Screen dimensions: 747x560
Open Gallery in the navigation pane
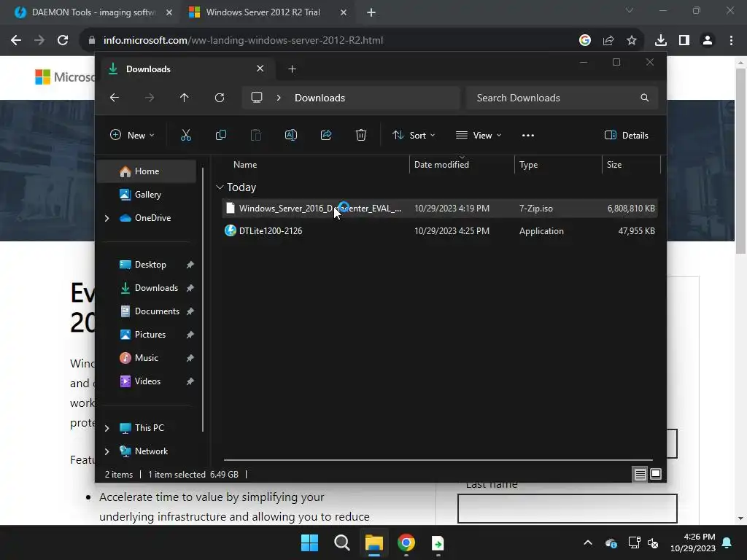click(147, 195)
